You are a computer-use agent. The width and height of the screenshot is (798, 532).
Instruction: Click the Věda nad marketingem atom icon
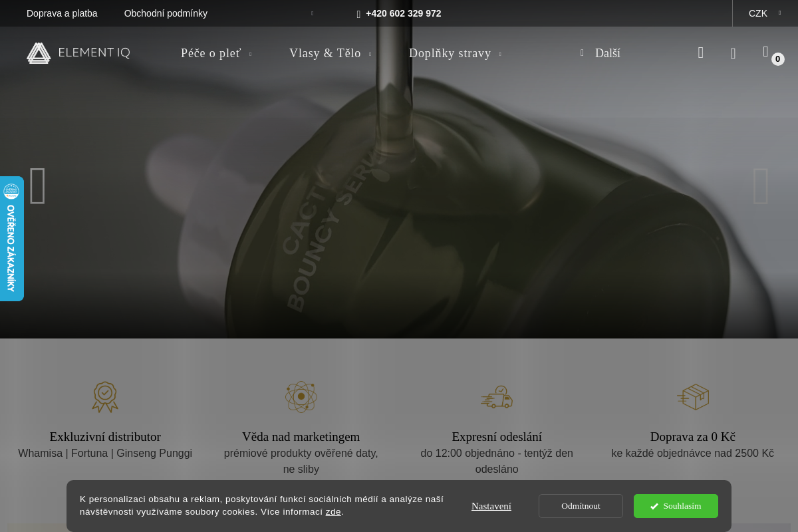click(301, 397)
